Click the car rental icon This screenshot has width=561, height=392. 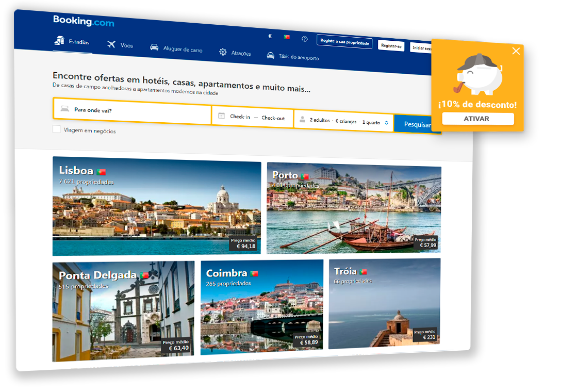(154, 47)
